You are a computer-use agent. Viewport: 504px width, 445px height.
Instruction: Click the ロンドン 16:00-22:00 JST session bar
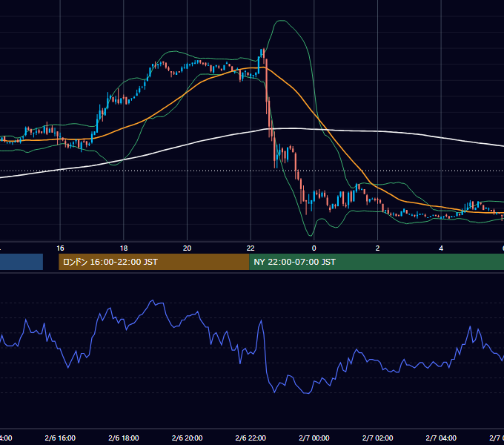154,262
